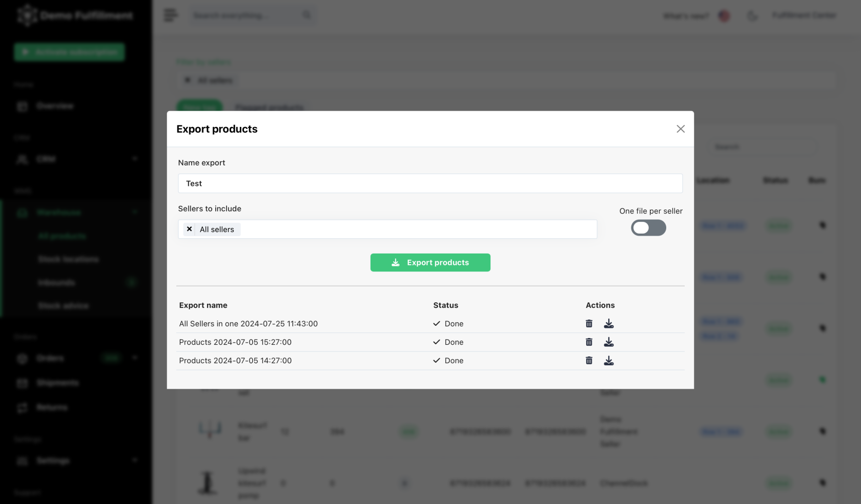Open the language flag selector
Viewport: 861px width, 504px height.
(x=724, y=16)
